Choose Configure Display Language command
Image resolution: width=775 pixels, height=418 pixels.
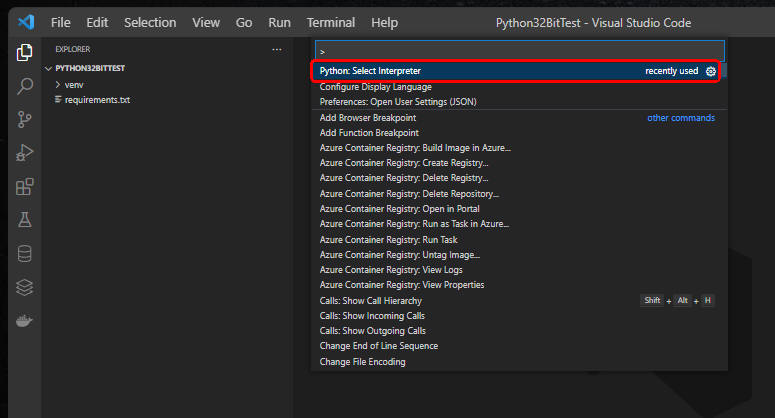click(x=519, y=87)
